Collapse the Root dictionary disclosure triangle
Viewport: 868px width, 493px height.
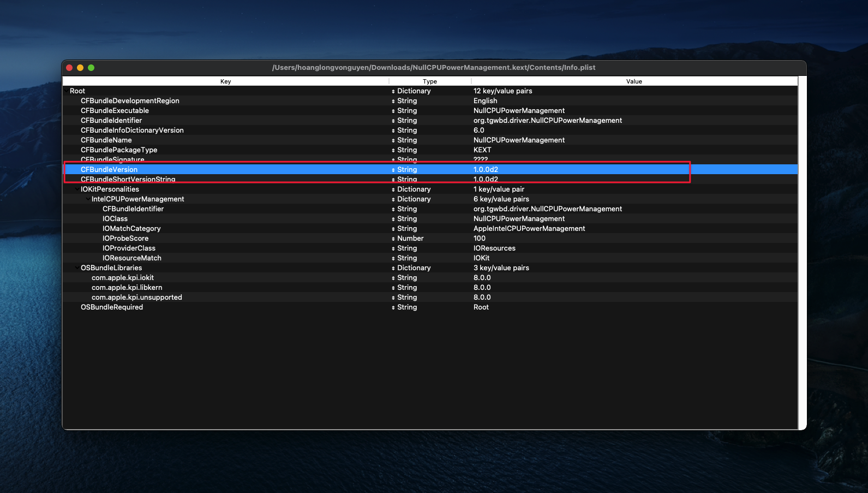point(66,91)
